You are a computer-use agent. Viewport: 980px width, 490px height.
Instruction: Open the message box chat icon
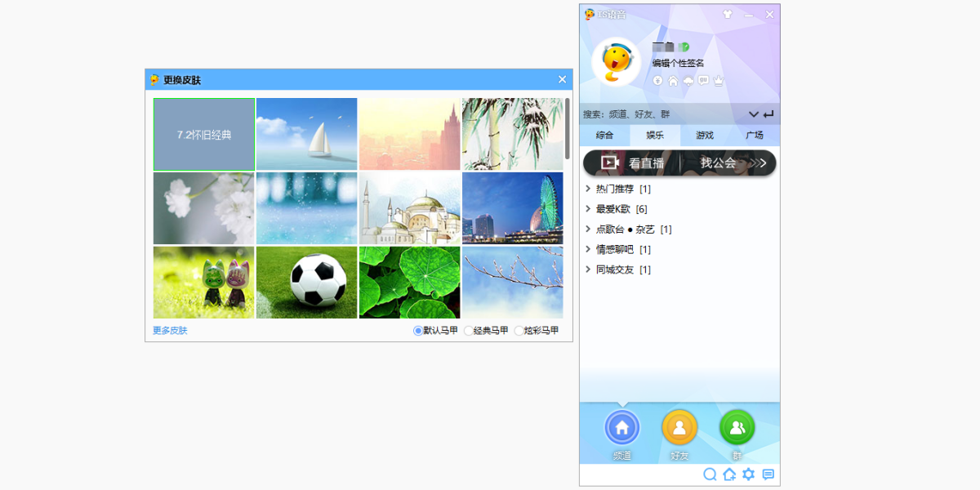768,474
